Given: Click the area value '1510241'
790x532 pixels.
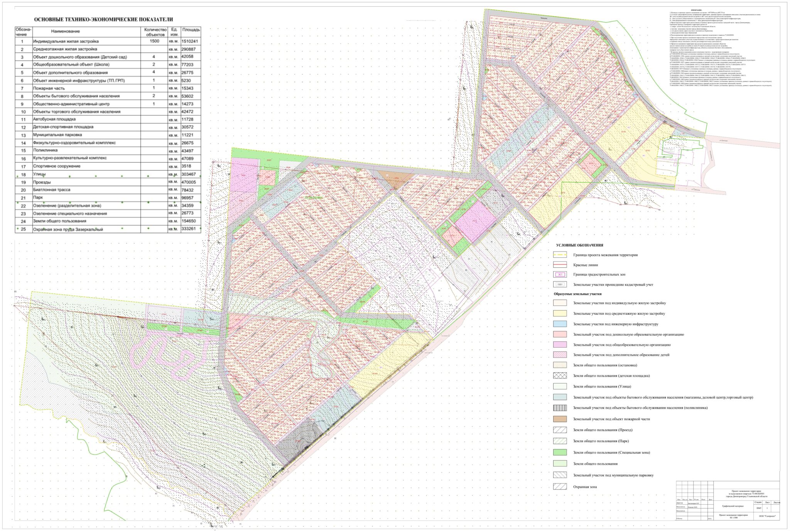Looking at the screenshot, I should pos(189,41).
